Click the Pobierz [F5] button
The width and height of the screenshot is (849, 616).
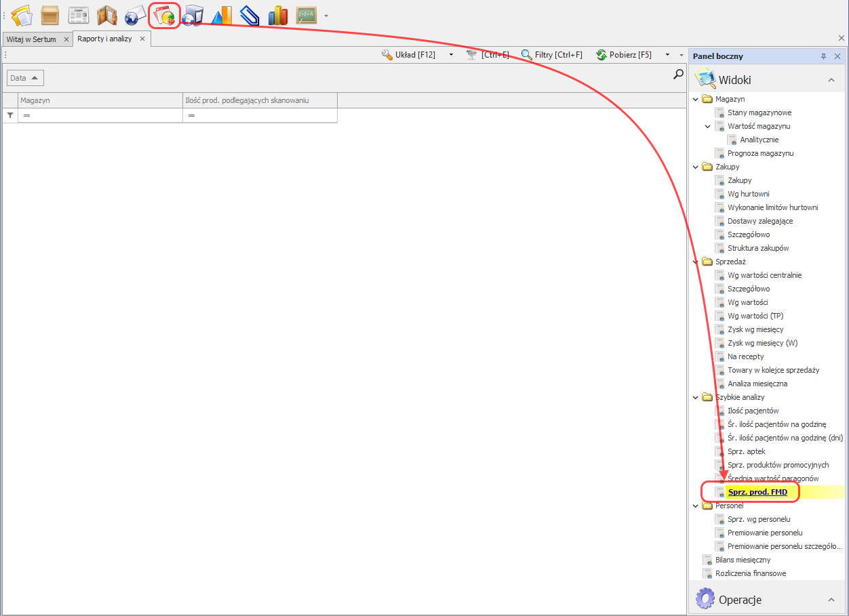624,55
